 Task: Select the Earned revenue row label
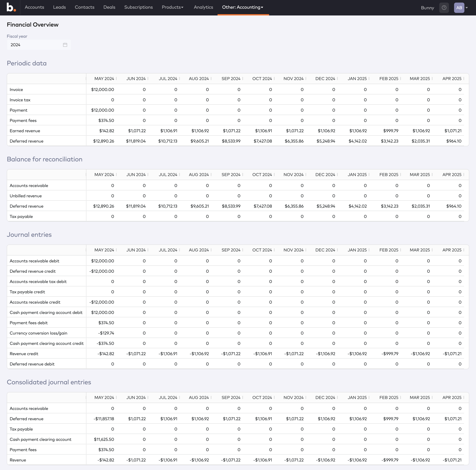pos(25,131)
